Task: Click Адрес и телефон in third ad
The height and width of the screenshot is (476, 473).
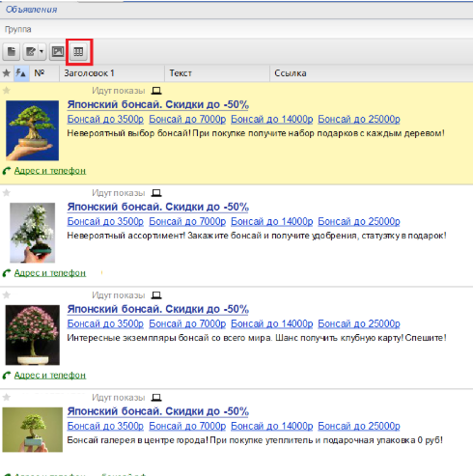Action: [x=50, y=376]
